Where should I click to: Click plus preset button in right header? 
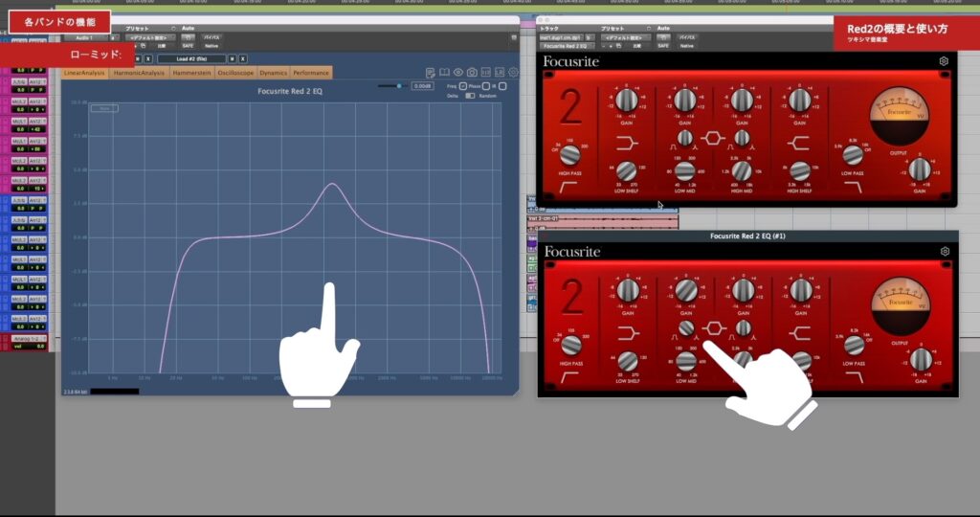pyautogui.click(x=611, y=46)
